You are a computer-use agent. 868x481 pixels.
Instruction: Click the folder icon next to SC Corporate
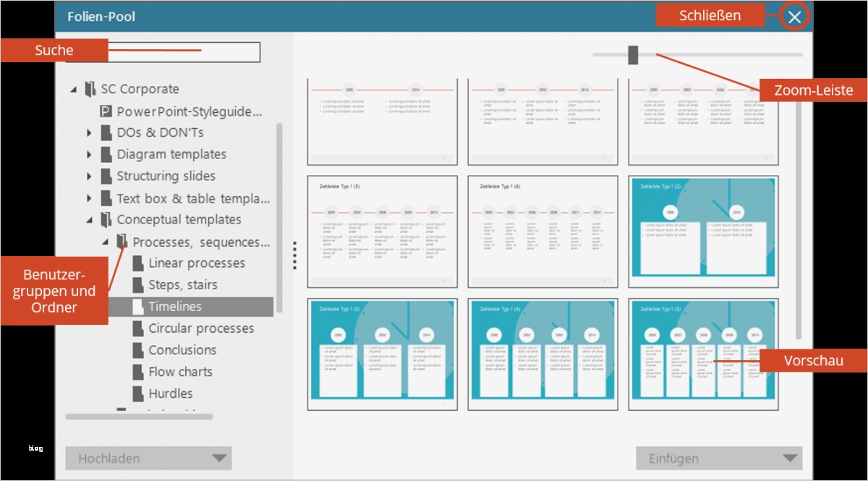[90, 89]
